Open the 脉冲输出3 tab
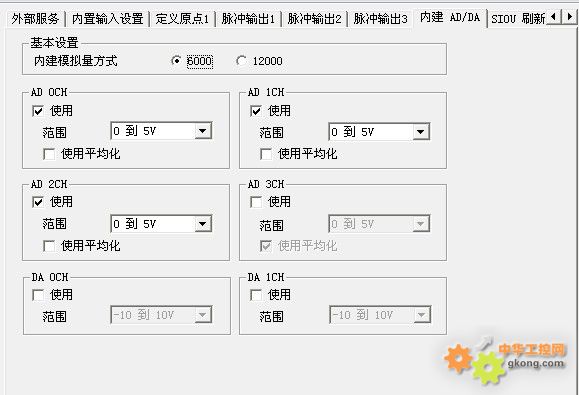The width and height of the screenshot is (579, 395). (380, 18)
